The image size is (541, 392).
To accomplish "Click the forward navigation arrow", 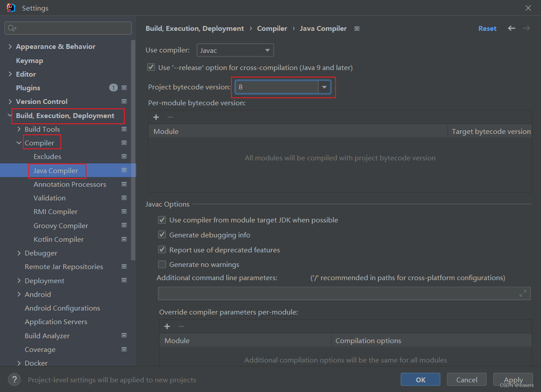I will coord(526,28).
